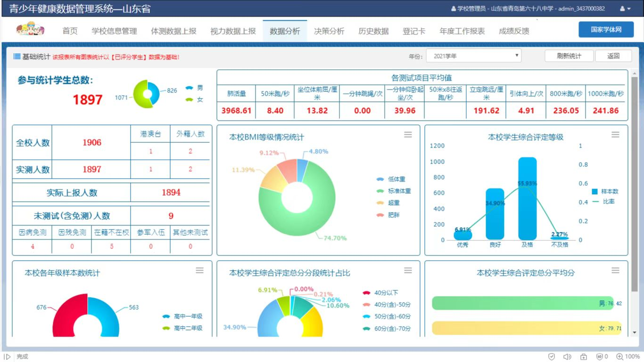This screenshot has width=644, height=362.
Task: Switch to the 决策分析 tab
Action: pos(329,31)
